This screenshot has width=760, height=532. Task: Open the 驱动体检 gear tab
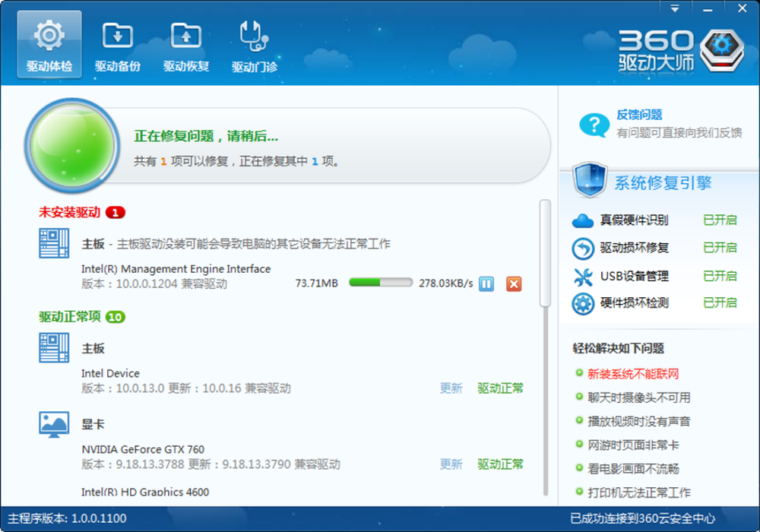49,44
